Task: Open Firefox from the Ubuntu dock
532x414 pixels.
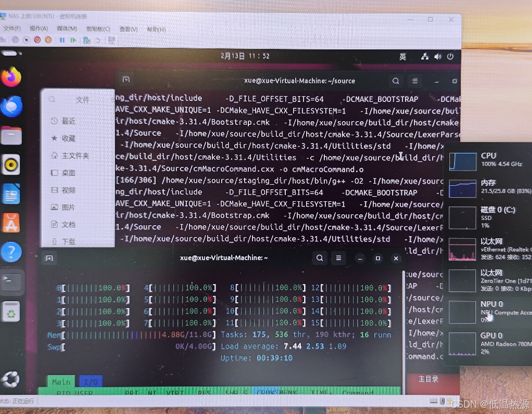Action: pyautogui.click(x=11, y=77)
